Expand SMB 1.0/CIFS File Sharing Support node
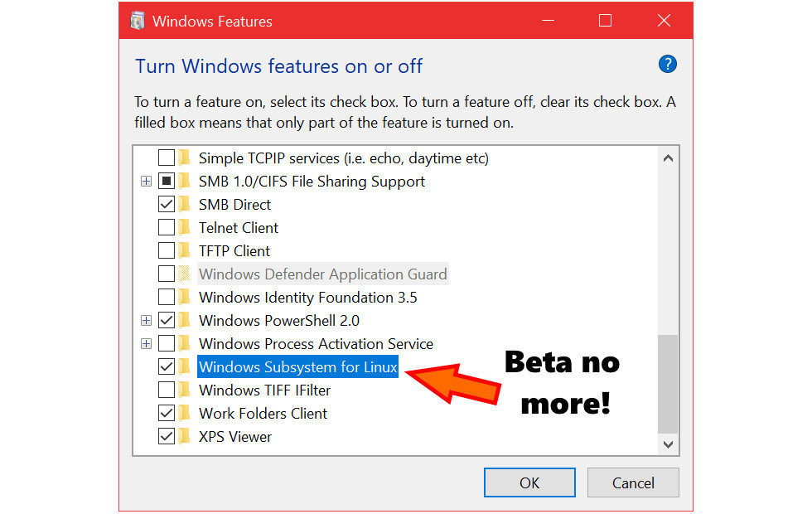Image resolution: width=812 pixels, height=514 pixels. (146, 182)
